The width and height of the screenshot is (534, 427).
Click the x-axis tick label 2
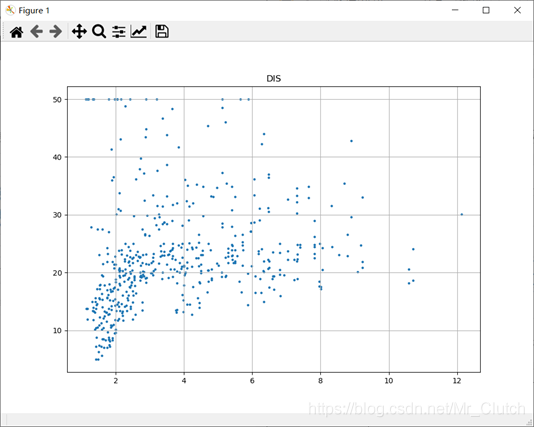[x=116, y=381]
